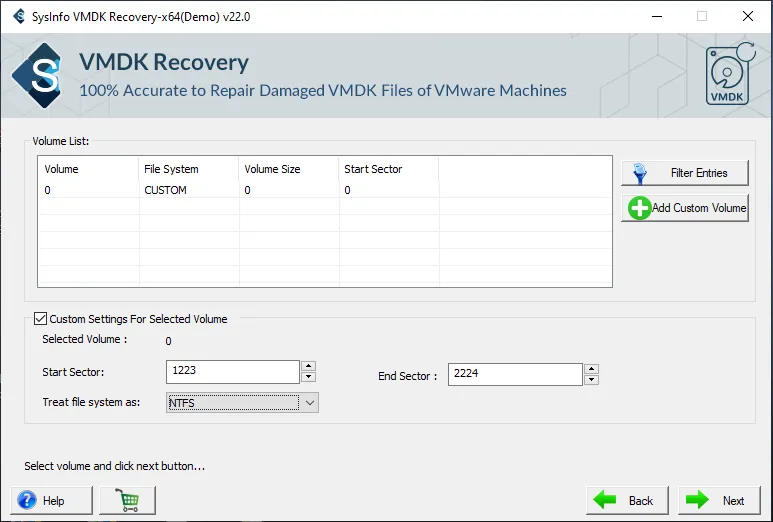The height and width of the screenshot is (522, 773).
Task: Select volume 0 cell in Volume column
Action: coord(47,190)
